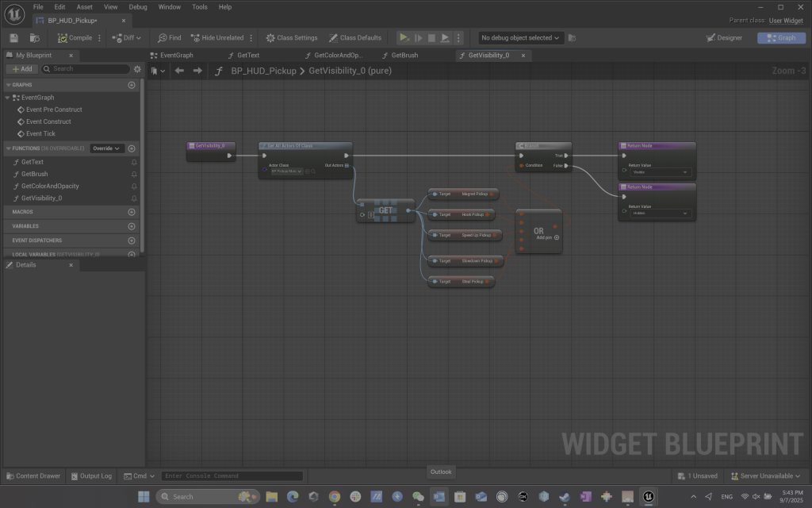Image resolution: width=812 pixels, height=508 pixels.
Task: Open the debug object selector dropdown
Action: point(520,37)
